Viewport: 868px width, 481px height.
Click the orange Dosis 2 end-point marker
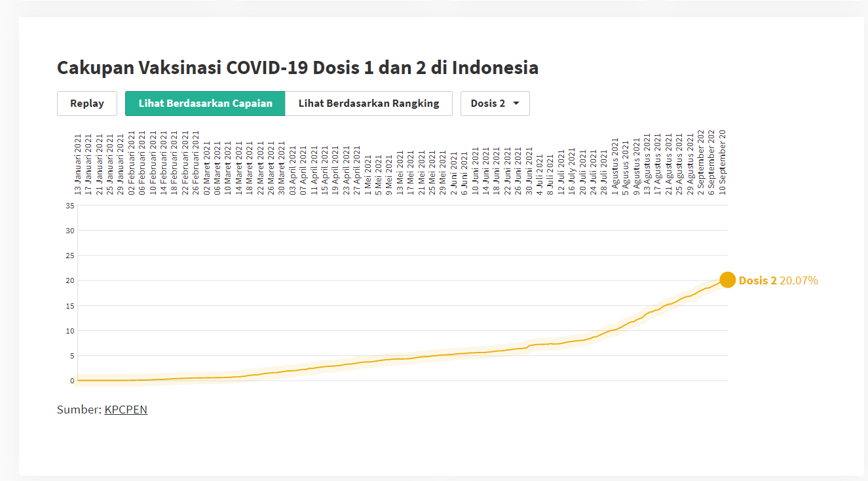(x=727, y=280)
